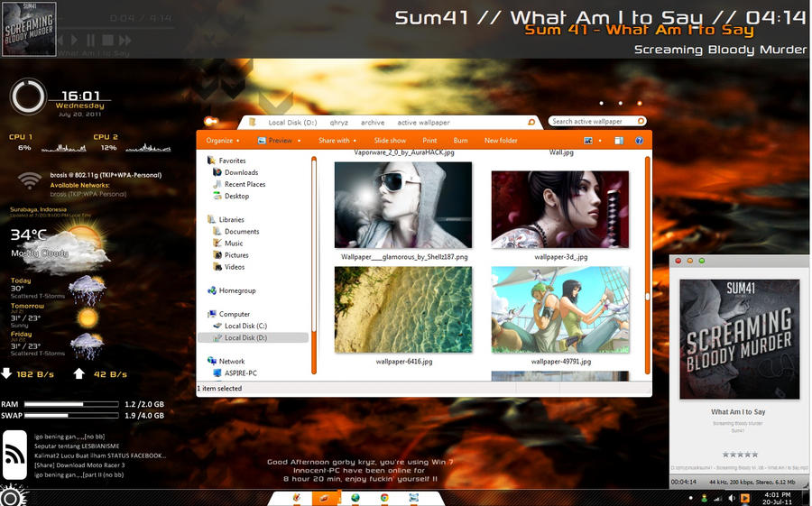The width and height of the screenshot is (812, 506).
Task: Click the change view icon in Explorer
Action: pos(587,141)
